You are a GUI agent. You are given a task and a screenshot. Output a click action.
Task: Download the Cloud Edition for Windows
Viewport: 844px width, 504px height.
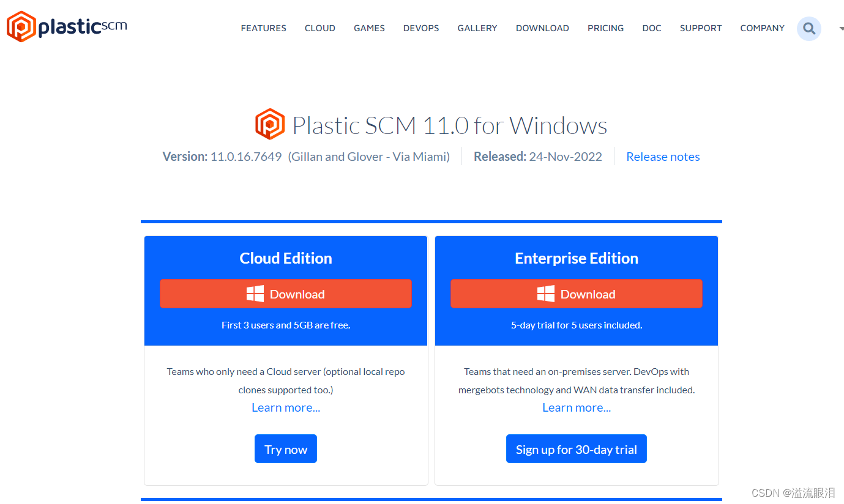286,294
